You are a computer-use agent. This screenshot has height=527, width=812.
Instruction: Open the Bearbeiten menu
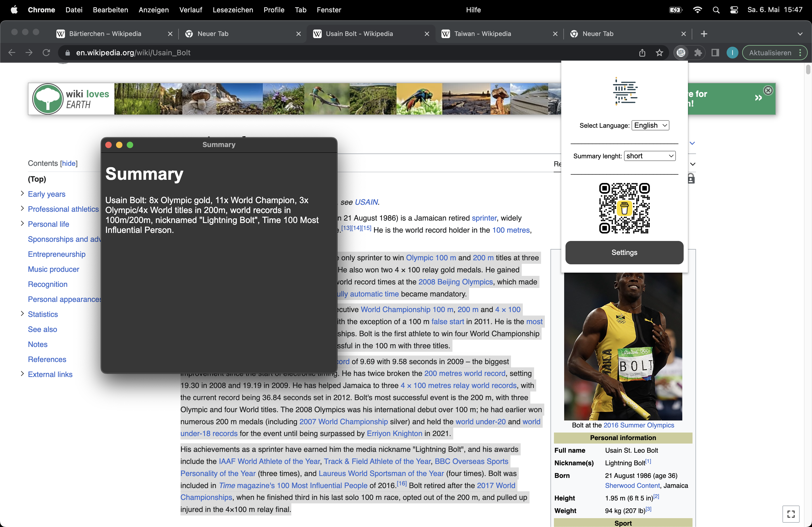click(111, 10)
